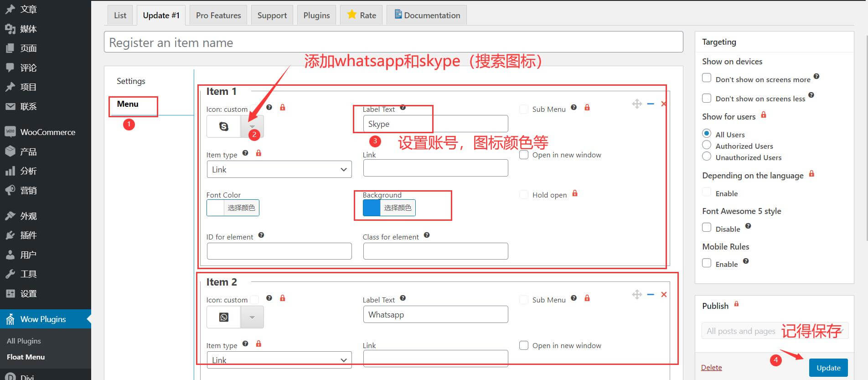Click the Delete link
The height and width of the screenshot is (380, 868).
pos(711,368)
